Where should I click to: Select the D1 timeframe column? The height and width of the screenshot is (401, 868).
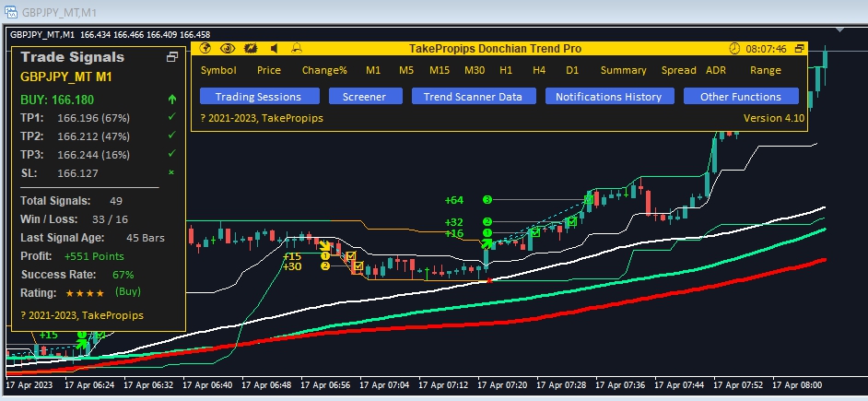(572, 70)
